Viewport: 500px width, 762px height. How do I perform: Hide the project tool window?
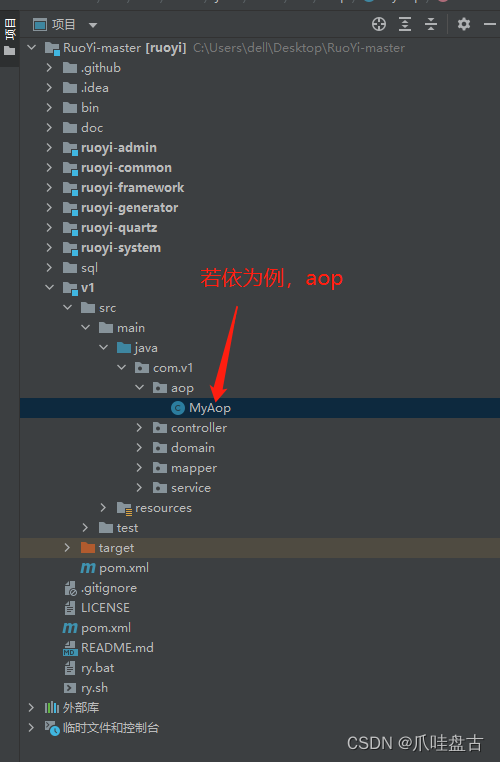point(490,24)
